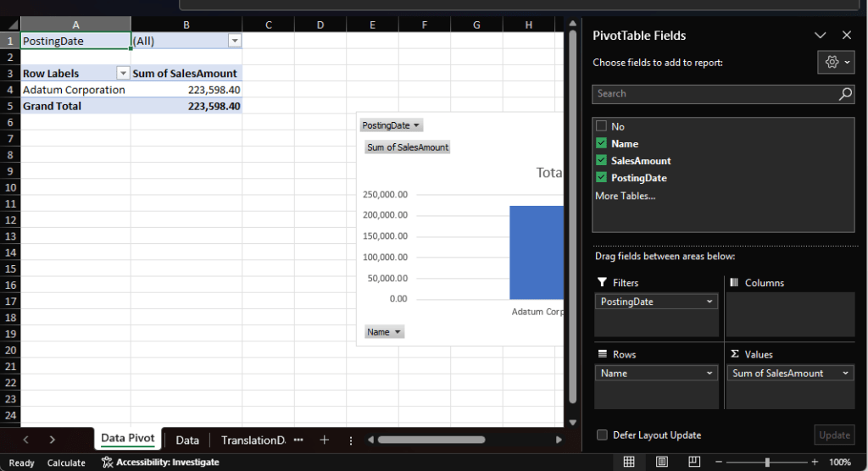Click the zoom slider handle

[767, 462]
